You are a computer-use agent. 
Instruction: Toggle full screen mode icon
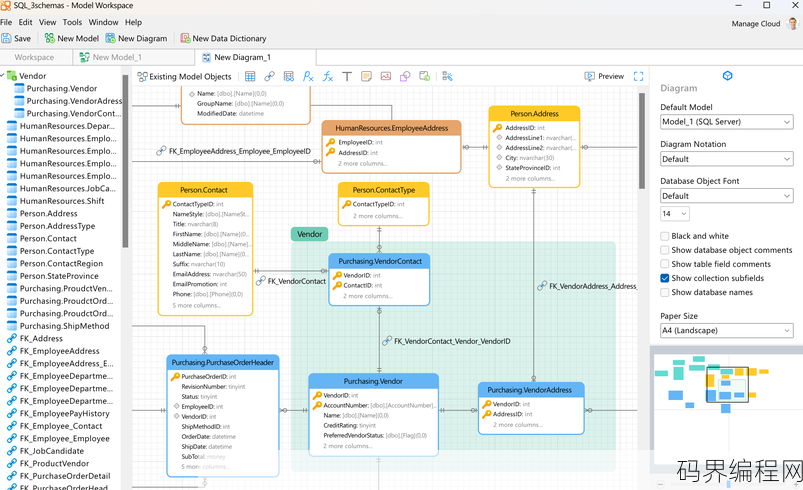(638, 76)
